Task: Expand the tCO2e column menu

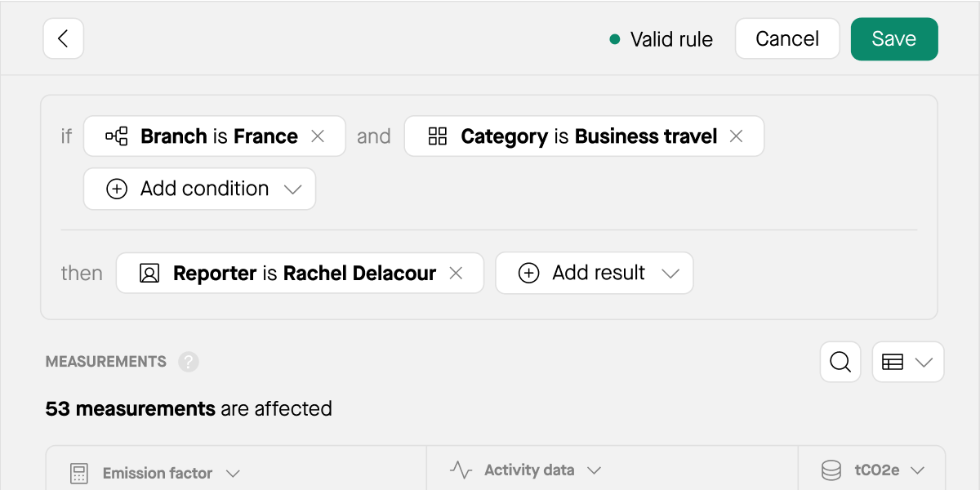Action: (917, 470)
